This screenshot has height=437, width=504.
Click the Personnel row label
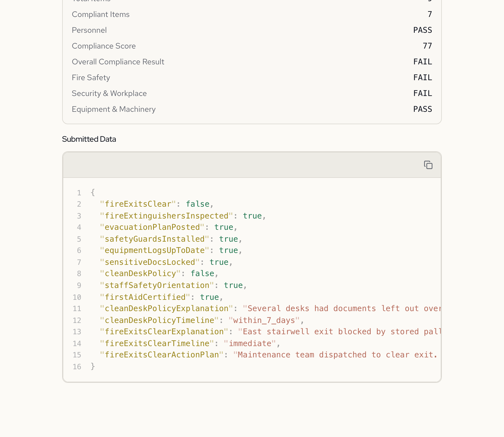click(x=89, y=30)
